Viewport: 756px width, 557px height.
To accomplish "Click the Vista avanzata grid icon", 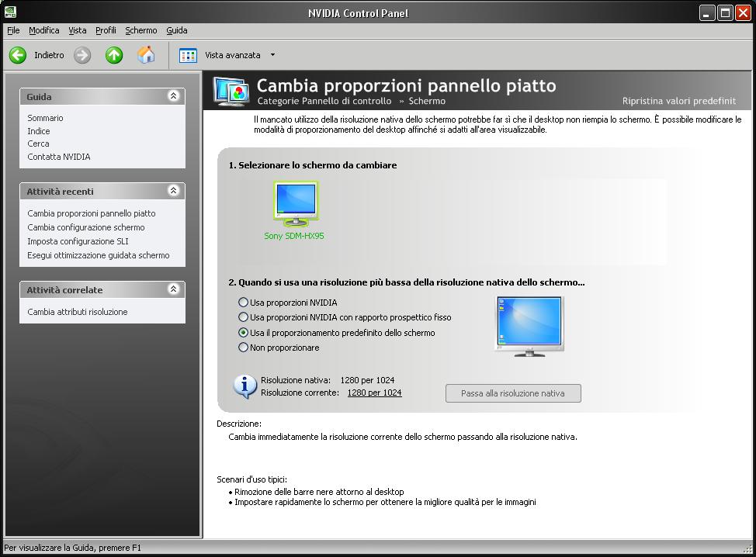I will click(x=188, y=55).
